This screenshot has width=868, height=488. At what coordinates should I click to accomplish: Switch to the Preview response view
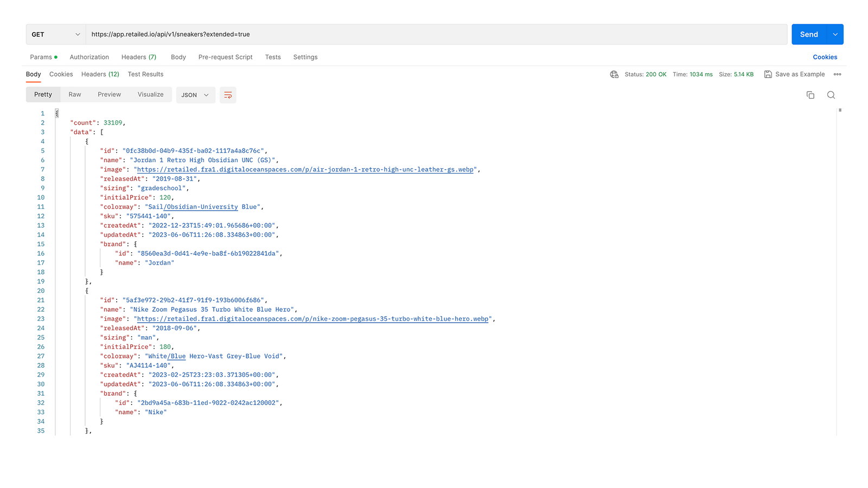pyautogui.click(x=109, y=94)
